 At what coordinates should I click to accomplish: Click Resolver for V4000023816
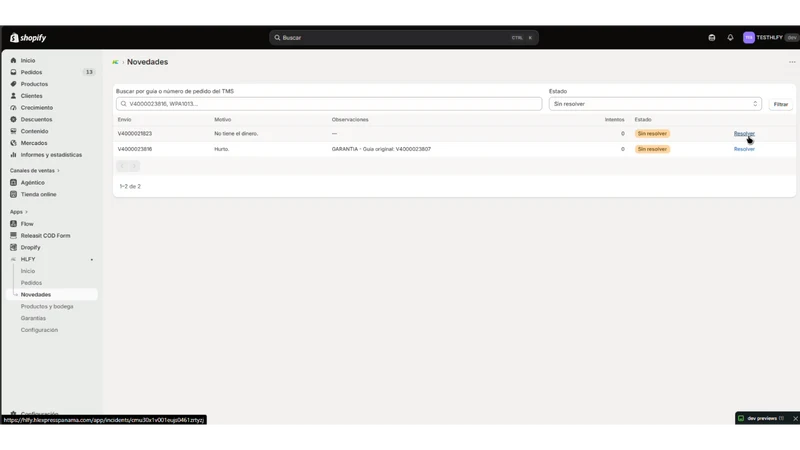click(744, 149)
